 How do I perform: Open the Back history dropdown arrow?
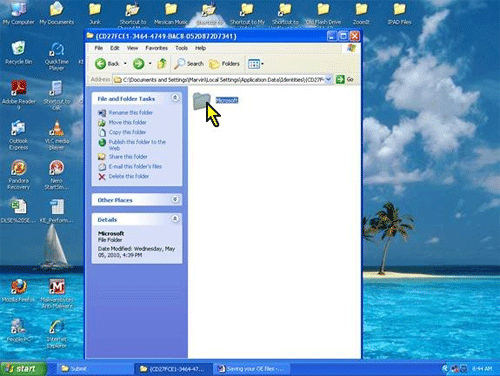tap(125, 63)
